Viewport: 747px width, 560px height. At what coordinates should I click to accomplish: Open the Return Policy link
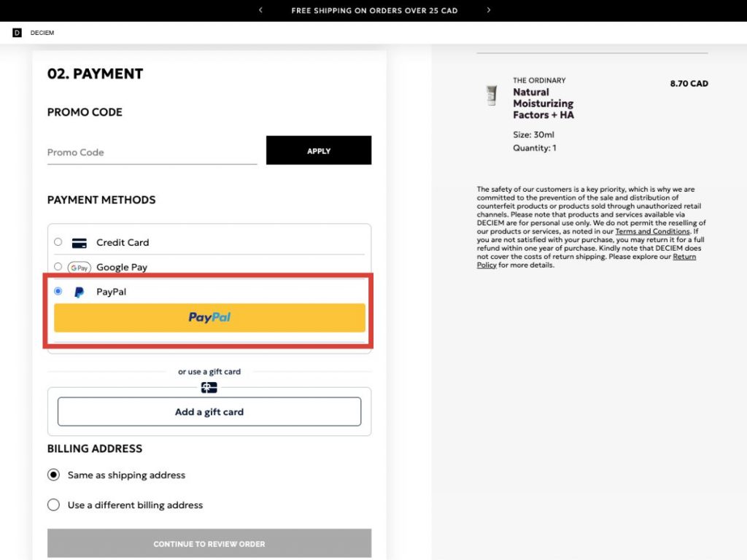[x=684, y=257]
